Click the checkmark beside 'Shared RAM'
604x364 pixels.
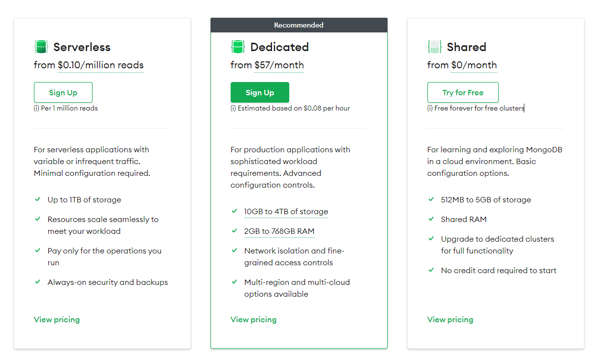pos(431,219)
